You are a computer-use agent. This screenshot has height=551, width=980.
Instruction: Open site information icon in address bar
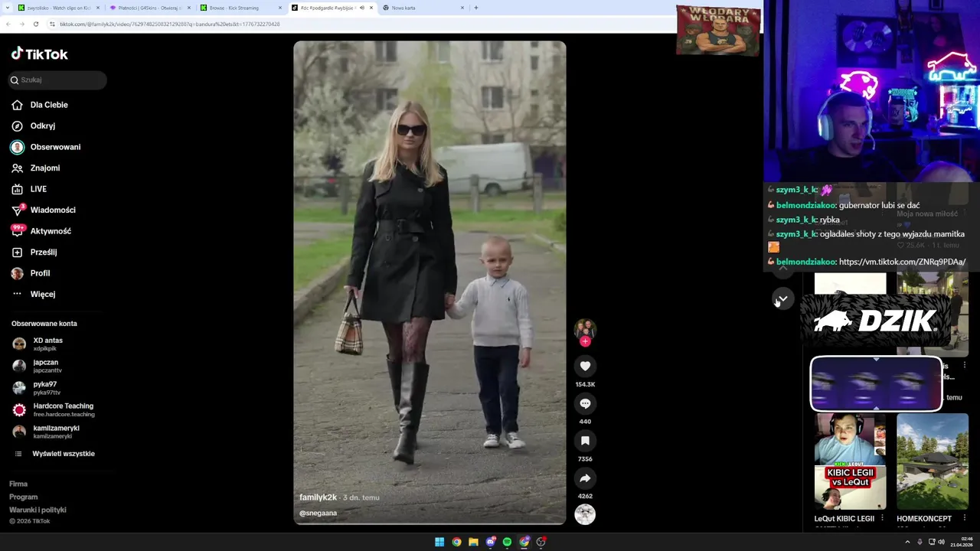pos(52,24)
